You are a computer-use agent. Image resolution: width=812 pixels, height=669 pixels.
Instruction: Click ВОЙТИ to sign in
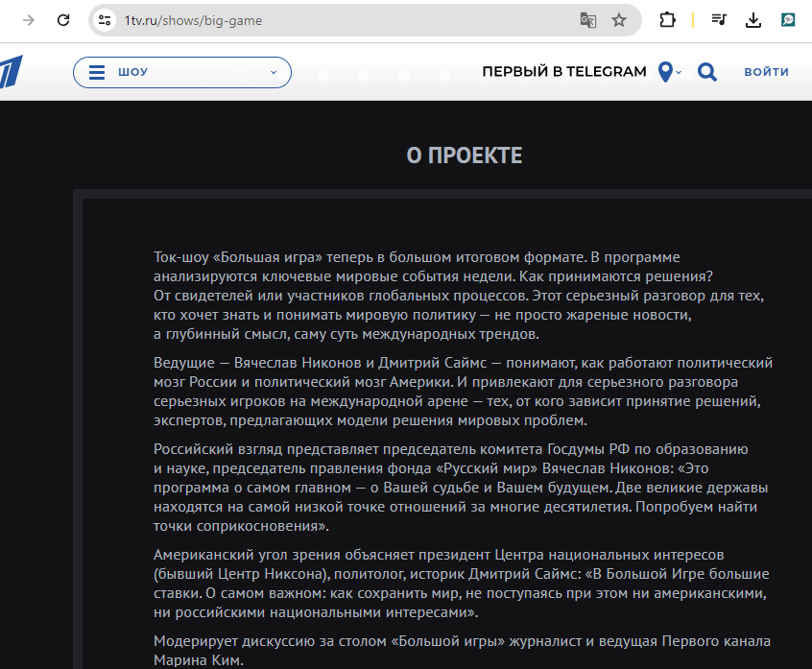(767, 72)
